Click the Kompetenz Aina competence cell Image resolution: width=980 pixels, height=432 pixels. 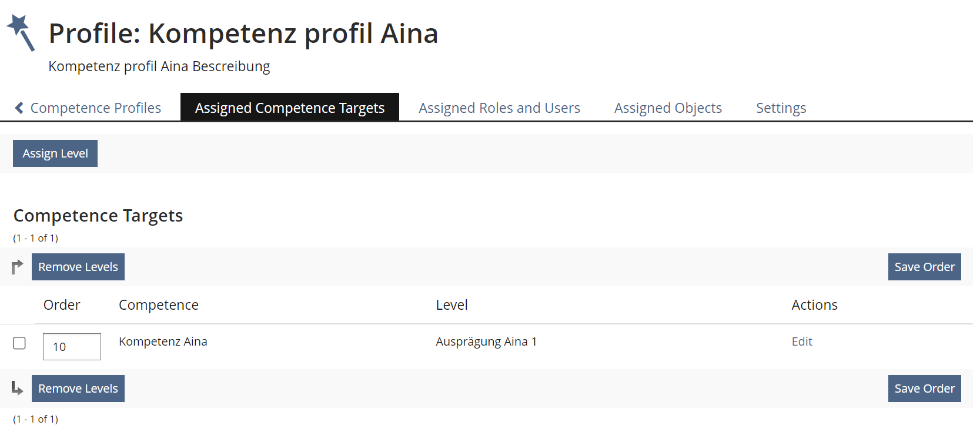163,341
